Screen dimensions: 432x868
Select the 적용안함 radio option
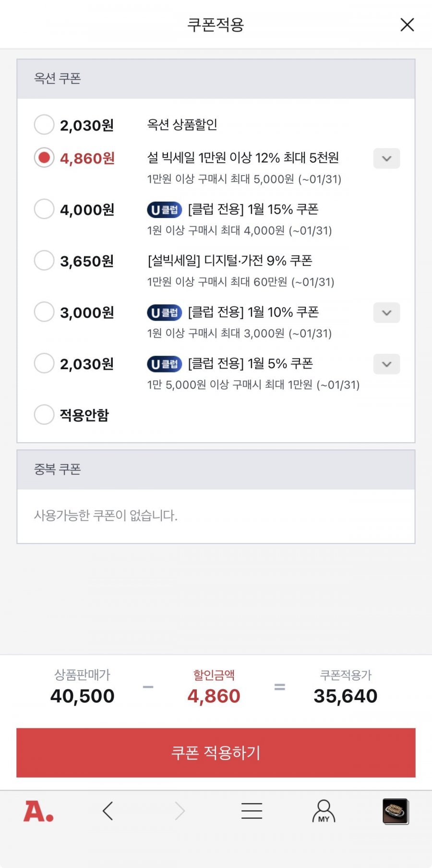(44, 414)
